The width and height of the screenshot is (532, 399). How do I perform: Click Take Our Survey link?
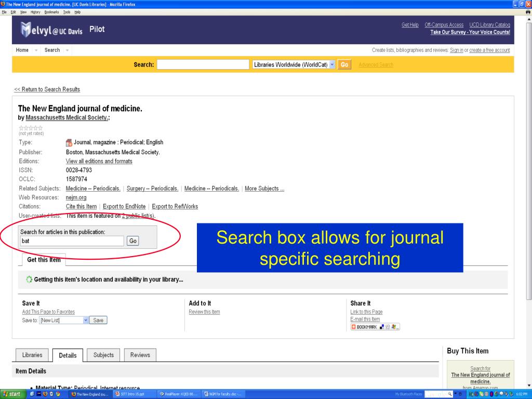(x=470, y=32)
